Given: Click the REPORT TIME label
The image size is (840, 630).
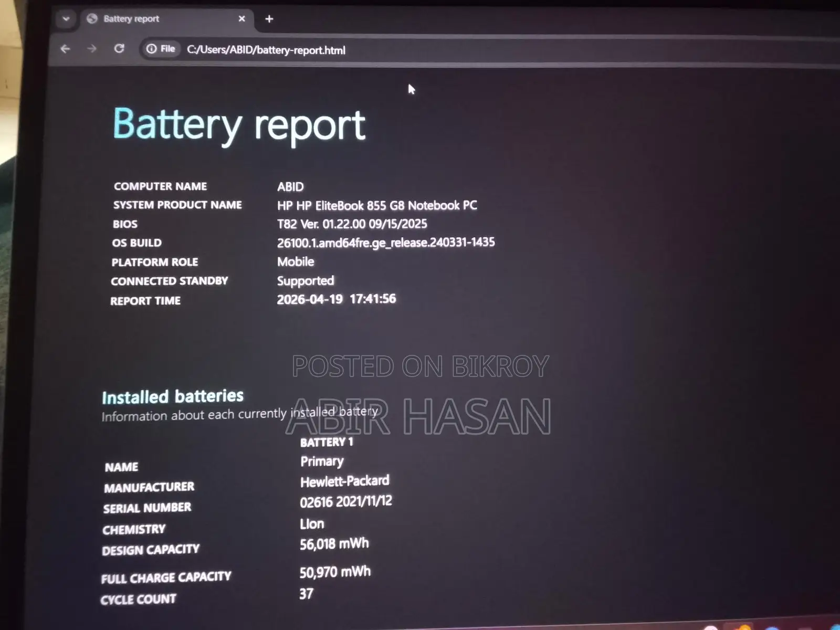Looking at the screenshot, I should (145, 301).
